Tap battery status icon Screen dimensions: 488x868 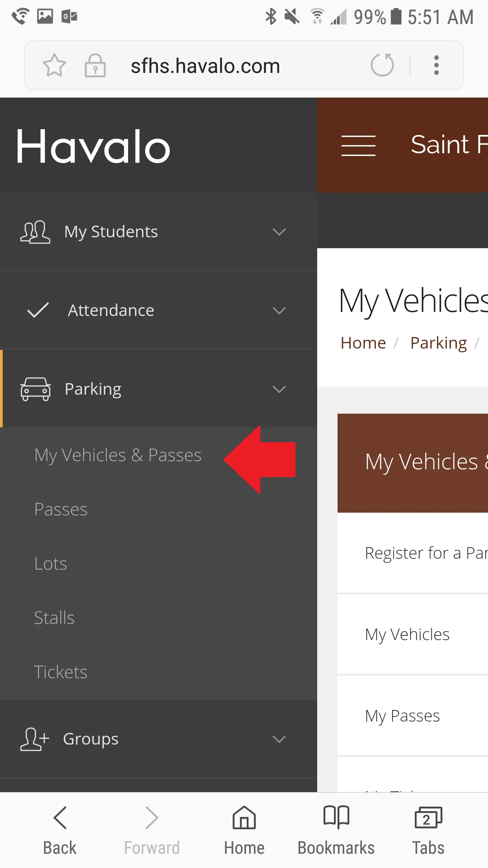click(x=396, y=17)
